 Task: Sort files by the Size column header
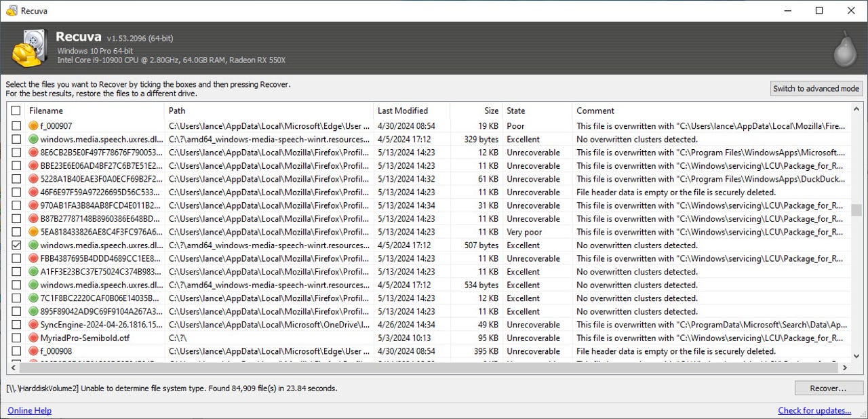click(476, 111)
